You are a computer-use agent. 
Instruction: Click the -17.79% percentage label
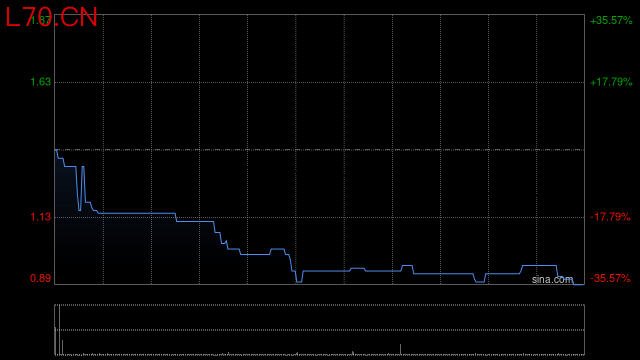point(610,217)
